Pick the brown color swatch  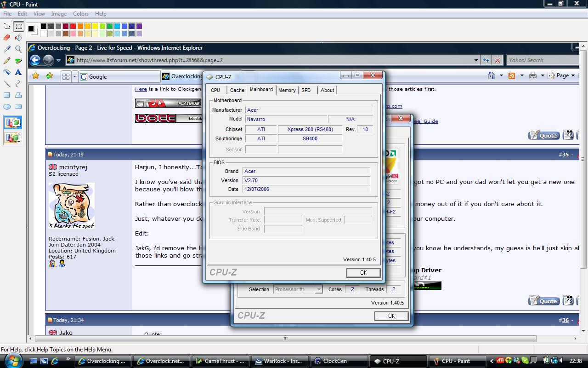(66, 34)
